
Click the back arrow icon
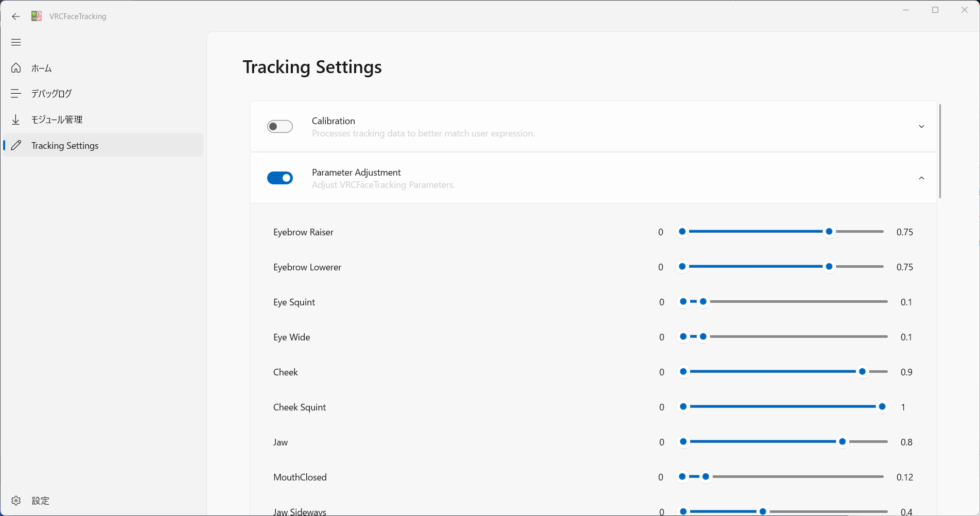pos(16,16)
